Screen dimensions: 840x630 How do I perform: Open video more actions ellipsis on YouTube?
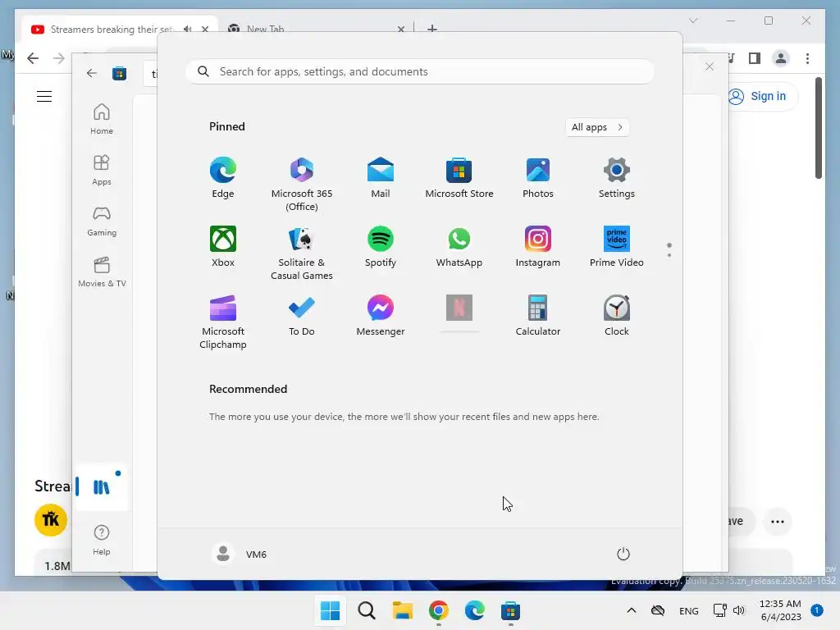(x=778, y=521)
